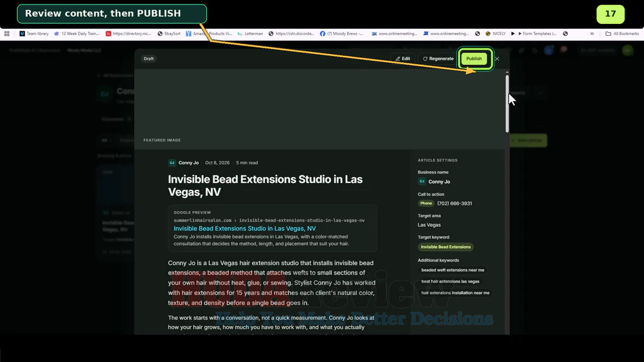
Task: Open the 12 Week Daily Train bookmark
Action: click(x=77, y=34)
